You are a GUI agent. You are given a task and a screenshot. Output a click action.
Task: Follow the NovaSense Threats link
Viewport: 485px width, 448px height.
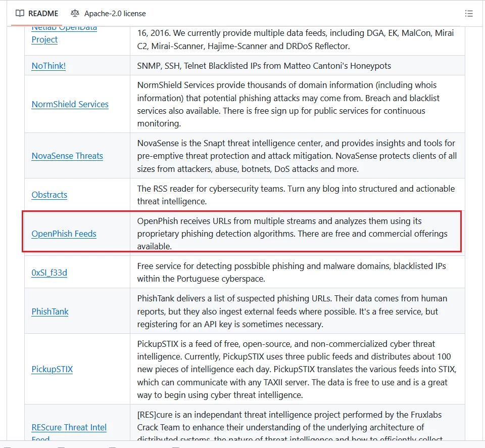pyautogui.click(x=67, y=156)
